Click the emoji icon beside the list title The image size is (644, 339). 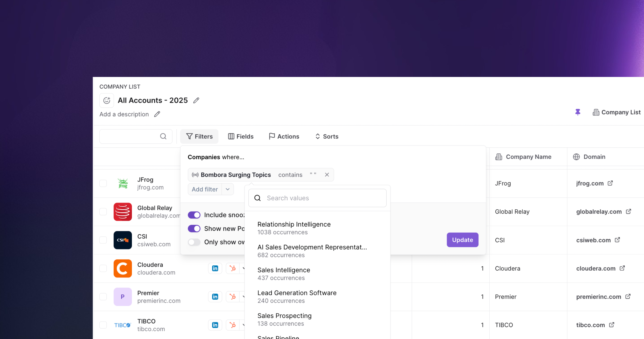point(107,100)
